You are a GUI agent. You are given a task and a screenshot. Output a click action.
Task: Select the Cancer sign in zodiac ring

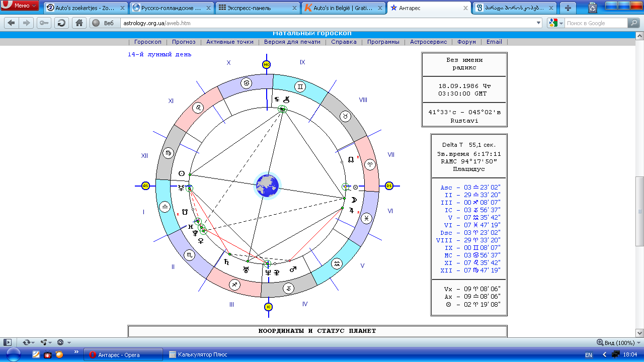[247, 83]
